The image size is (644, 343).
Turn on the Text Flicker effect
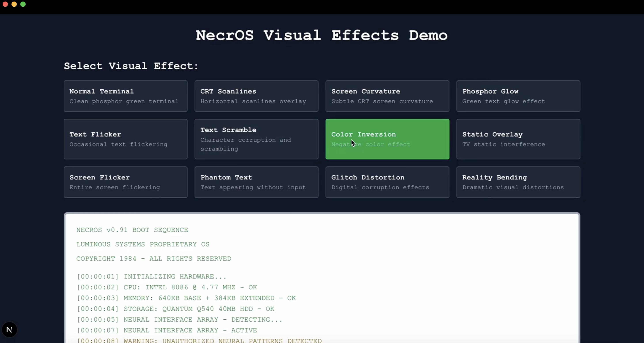[x=125, y=139]
